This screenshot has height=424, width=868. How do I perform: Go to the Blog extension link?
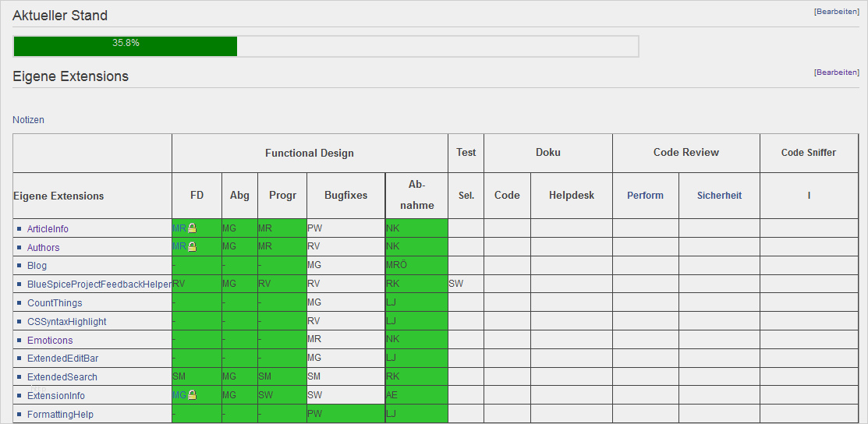[x=37, y=266]
